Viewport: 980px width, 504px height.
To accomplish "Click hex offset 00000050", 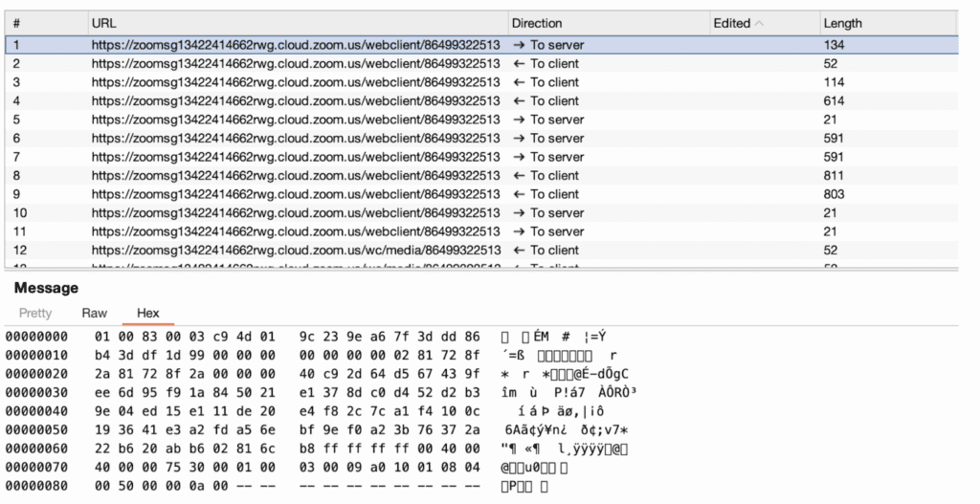I will (x=37, y=429).
